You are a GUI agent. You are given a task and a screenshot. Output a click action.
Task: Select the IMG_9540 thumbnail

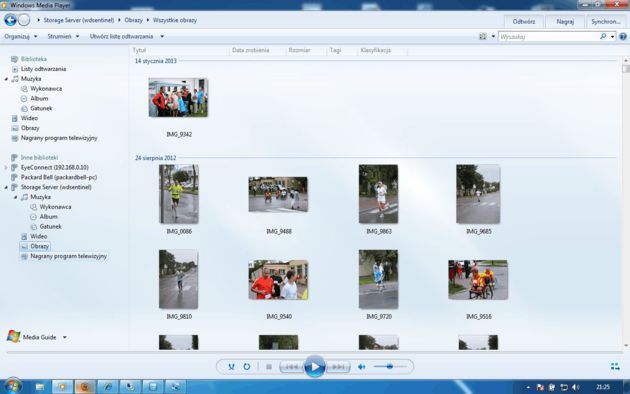coord(278,280)
